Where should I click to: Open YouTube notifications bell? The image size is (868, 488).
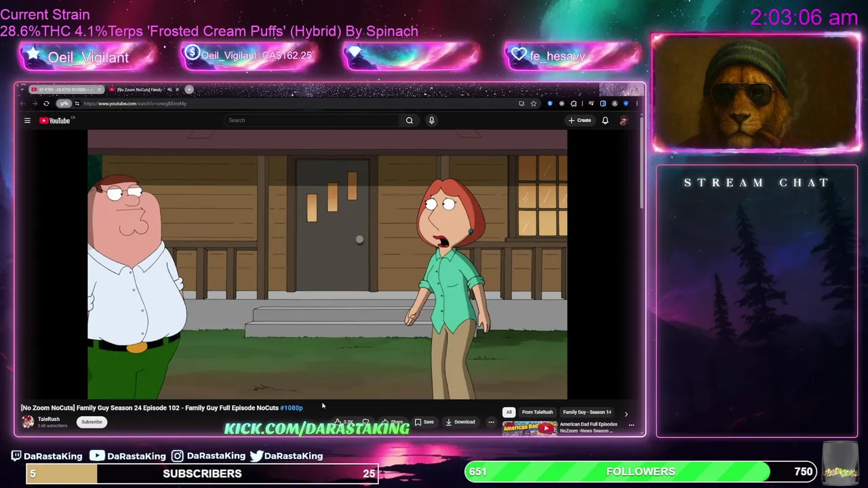(605, 121)
